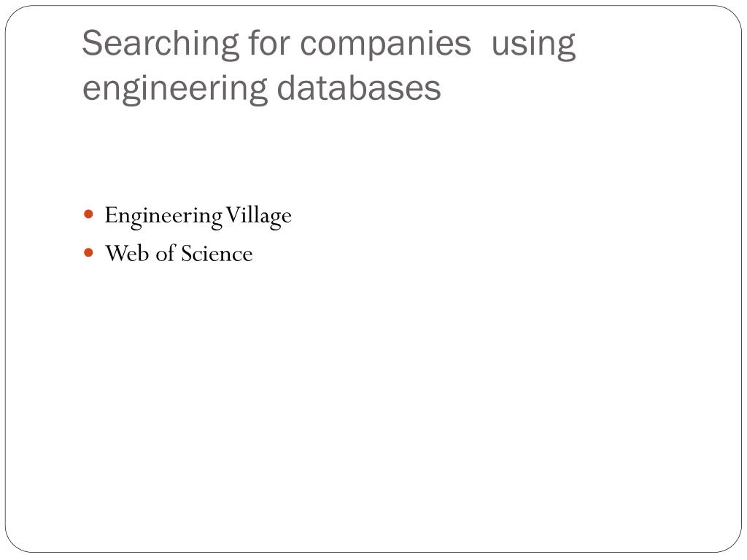Image resolution: width=747 pixels, height=560 pixels.
Task: Click the word "Engineering" in the first bullet
Action: click(163, 216)
